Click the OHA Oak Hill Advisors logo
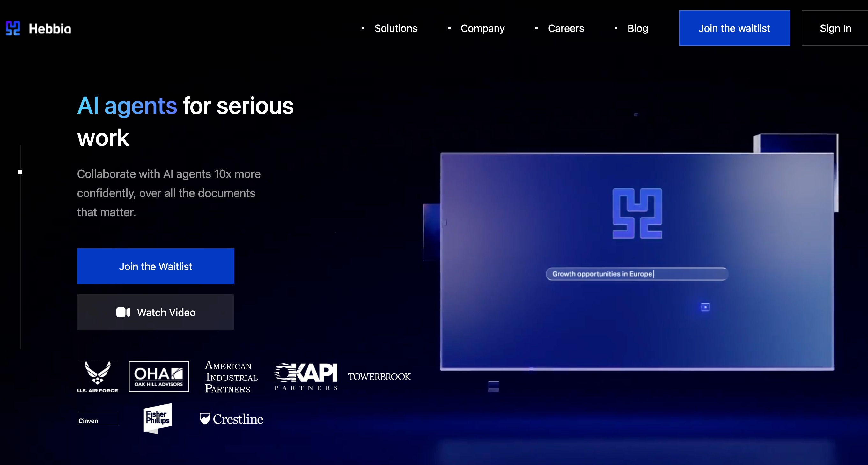The width and height of the screenshot is (868, 465). click(159, 376)
